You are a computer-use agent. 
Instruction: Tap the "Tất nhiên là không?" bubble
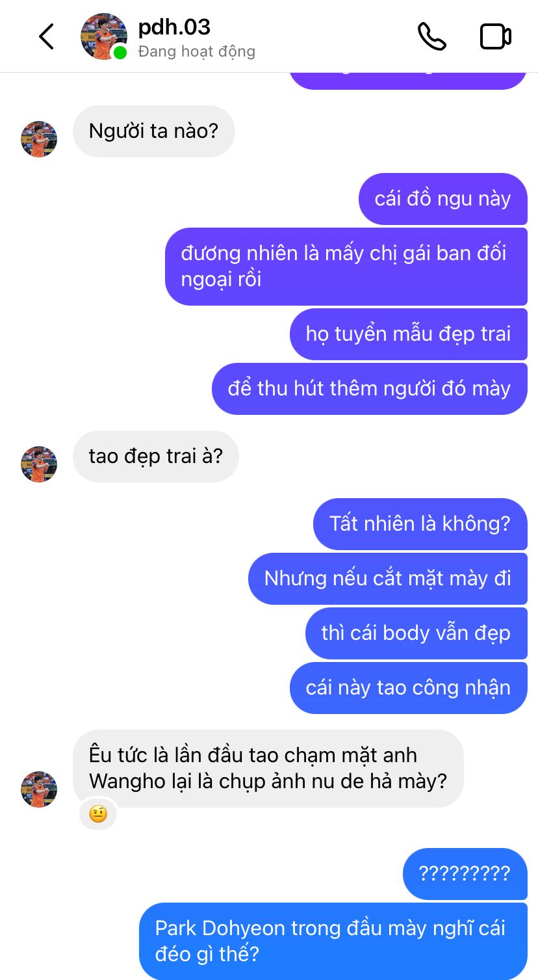[x=420, y=524]
